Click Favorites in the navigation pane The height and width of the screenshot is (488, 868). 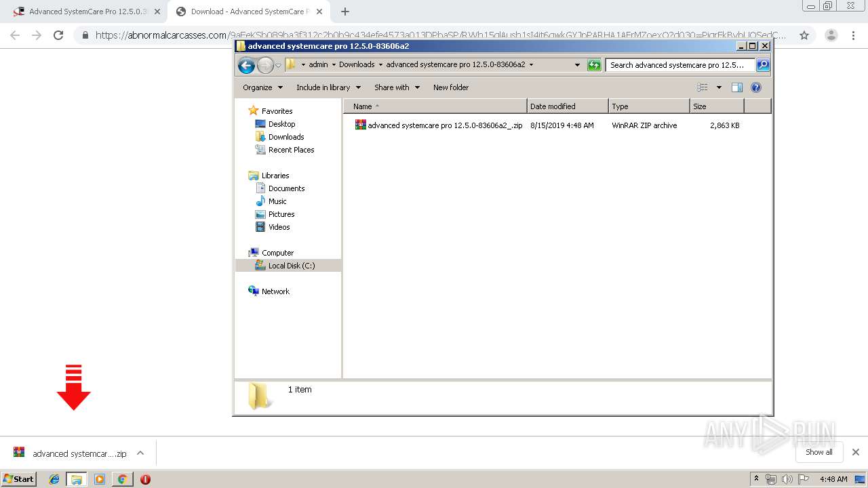coord(277,111)
